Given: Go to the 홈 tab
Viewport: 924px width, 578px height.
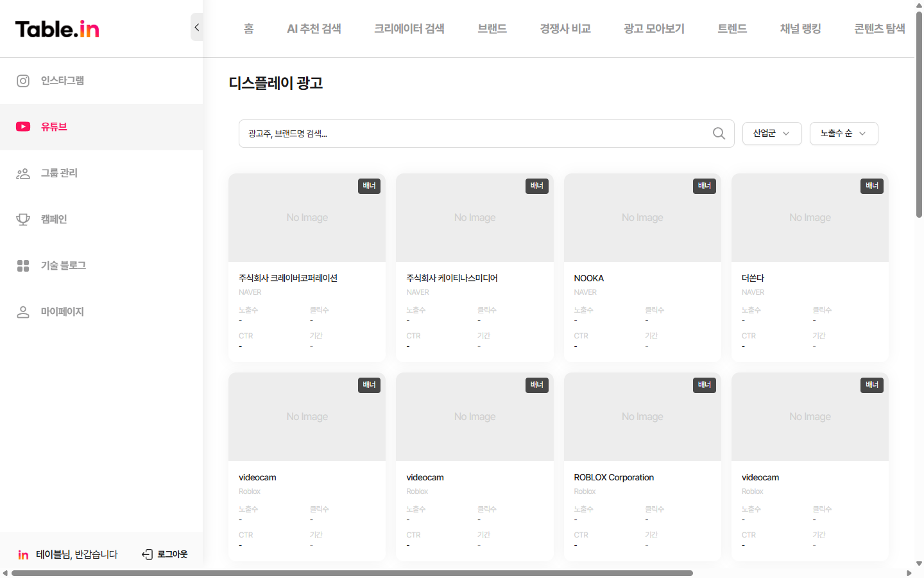Looking at the screenshot, I should (248, 28).
